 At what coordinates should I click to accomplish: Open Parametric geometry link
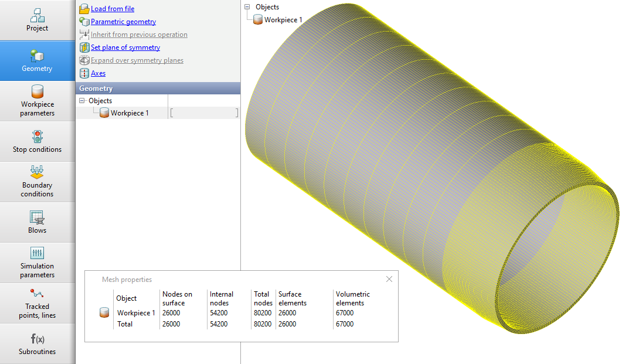123,22
